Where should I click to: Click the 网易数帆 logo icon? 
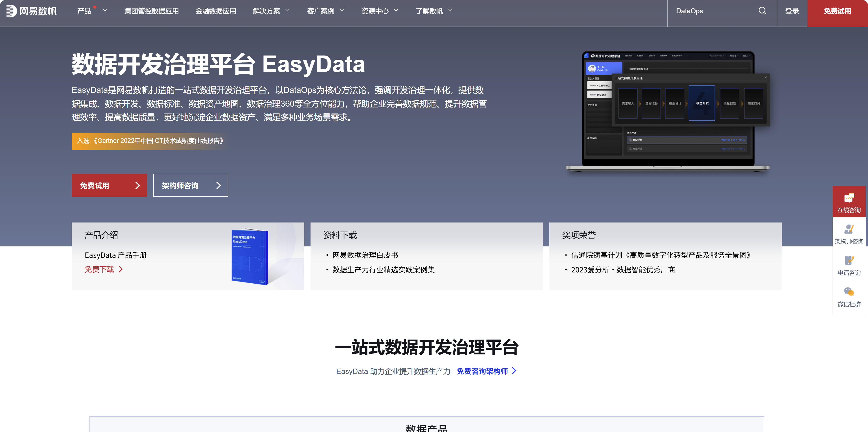pos(11,11)
